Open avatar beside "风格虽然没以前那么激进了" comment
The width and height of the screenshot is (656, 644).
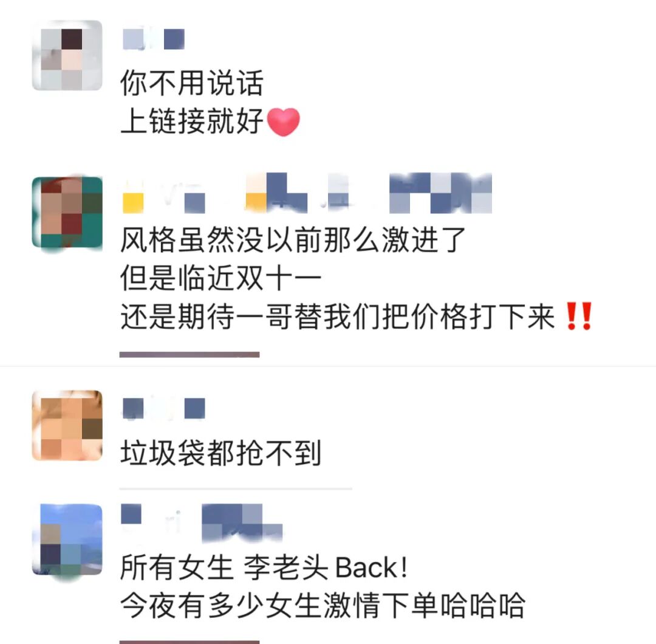coord(67,213)
